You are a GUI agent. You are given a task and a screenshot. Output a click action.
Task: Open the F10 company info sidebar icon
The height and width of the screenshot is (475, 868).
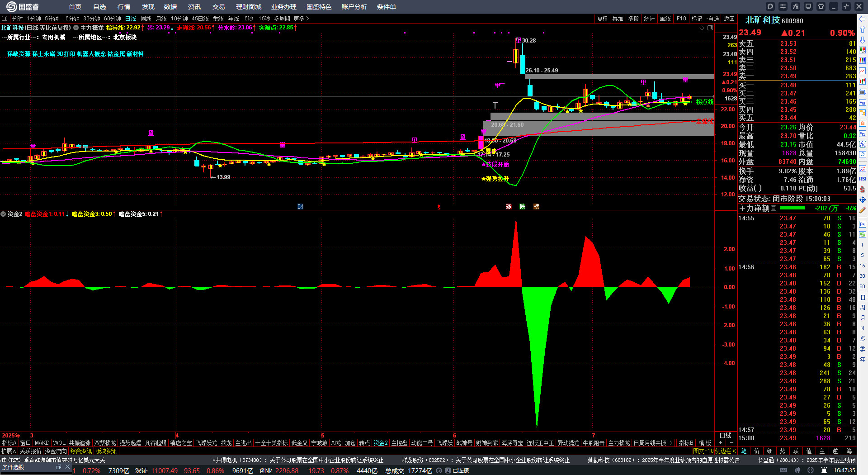tap(863, 102)
